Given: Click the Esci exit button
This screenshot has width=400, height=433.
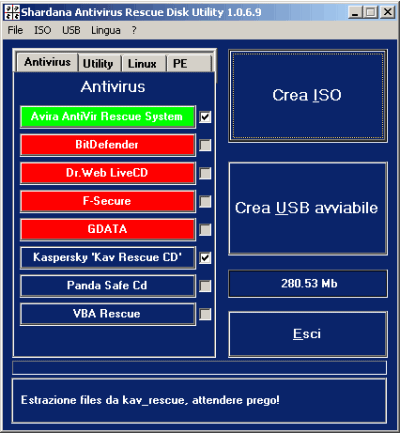Looking at the screenshot, I should point(308,334).
